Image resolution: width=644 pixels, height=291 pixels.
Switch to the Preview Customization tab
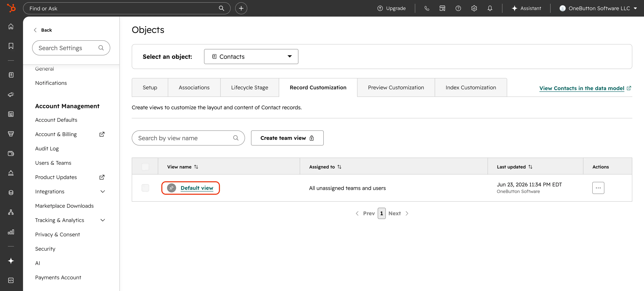396,88
